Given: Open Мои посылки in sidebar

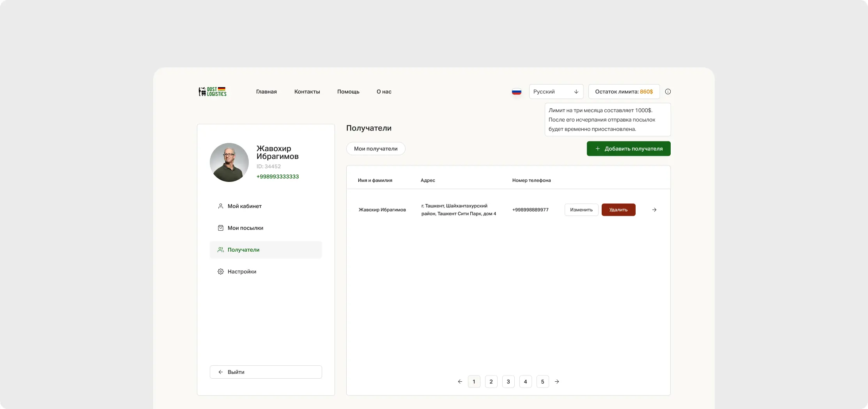Looking at the screenshot, I should point(266,228).
